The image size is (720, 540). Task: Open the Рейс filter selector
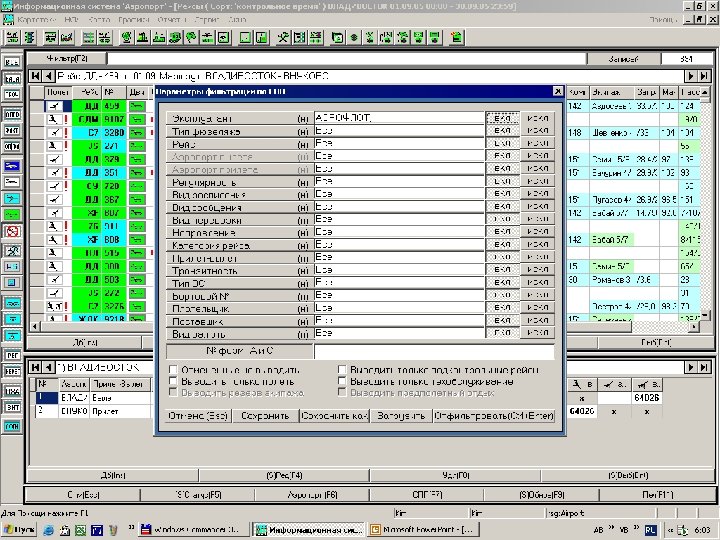(x=240, y=144)
